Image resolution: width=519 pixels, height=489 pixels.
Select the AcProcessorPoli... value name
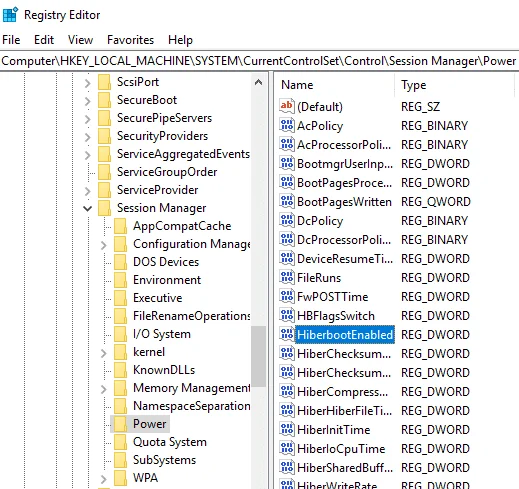tap(344, 145)
